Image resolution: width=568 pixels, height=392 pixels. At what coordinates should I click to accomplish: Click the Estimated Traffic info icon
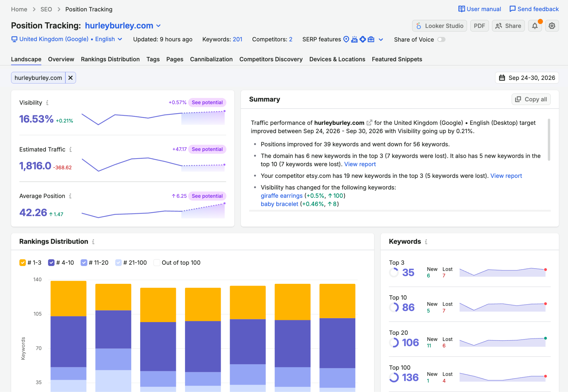[x=71, y=150]
